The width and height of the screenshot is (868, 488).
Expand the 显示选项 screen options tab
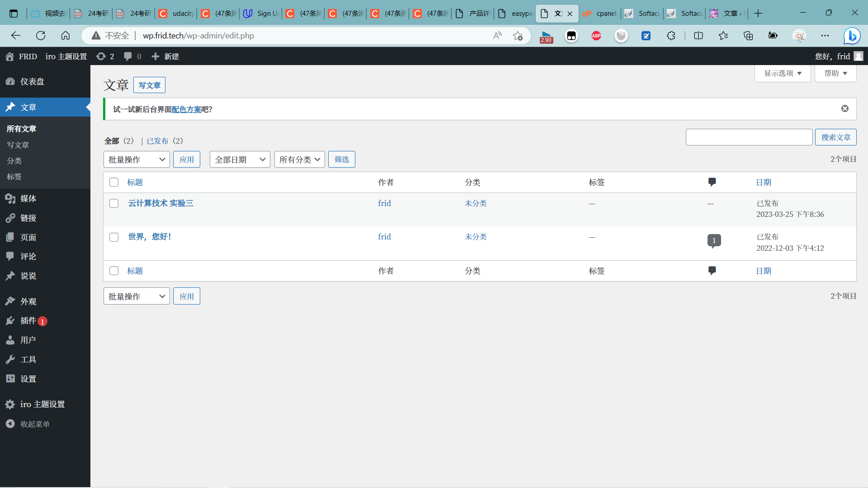click(x=782, y=73)
